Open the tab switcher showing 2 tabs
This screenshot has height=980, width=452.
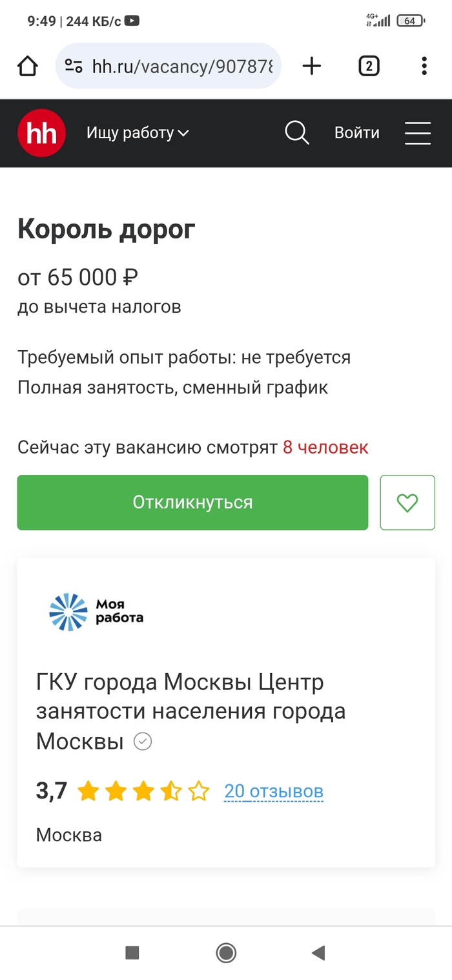[369, 66]
